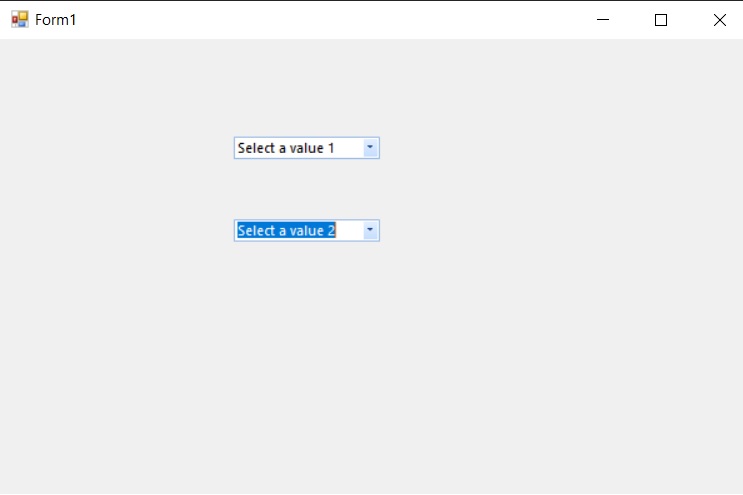Click blank gray area left of the combo boxes
Viewport: 743px width, 495px height.
click(x=110, y=190)
